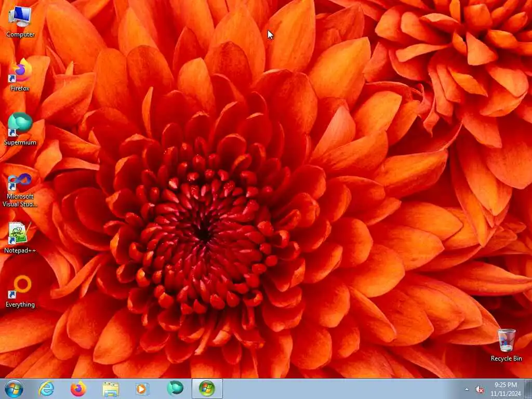Viewport: 532px width, 399px height.
Task: Open the Windows Start menu
Action: 14,389
